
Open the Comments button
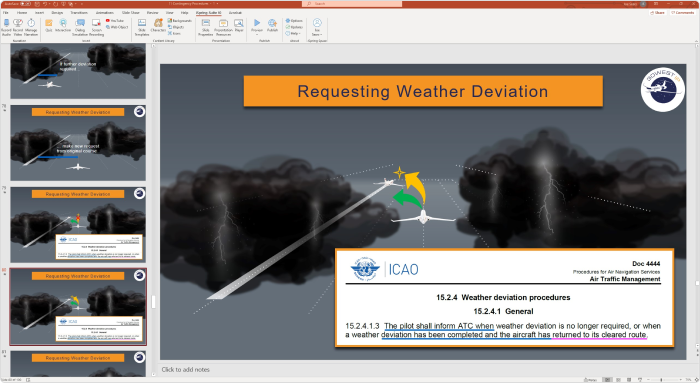(683, 12)
